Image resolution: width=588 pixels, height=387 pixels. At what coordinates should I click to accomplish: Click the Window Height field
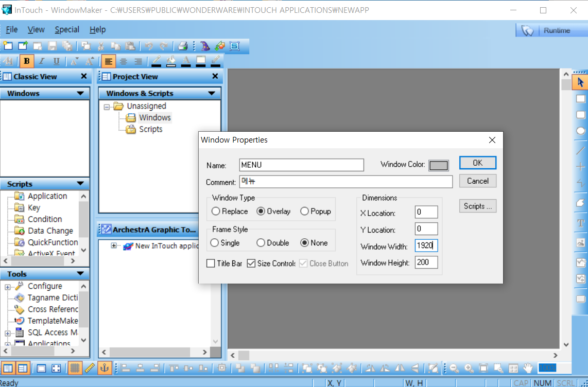(x=426, y=262)
